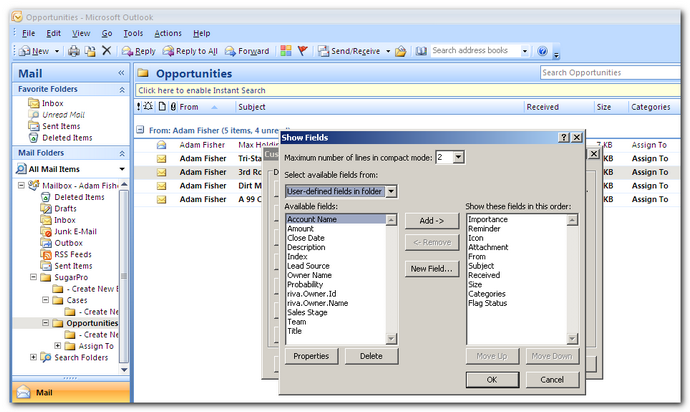Click the New Field... button
The image size is (690, 412).
point(432,269)
